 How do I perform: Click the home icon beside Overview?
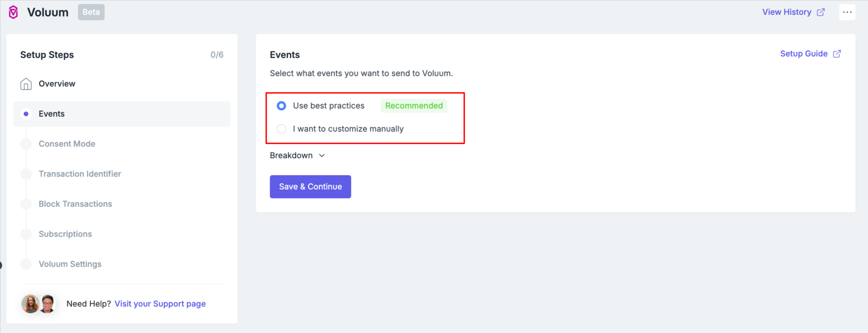[x=26, y=83]
